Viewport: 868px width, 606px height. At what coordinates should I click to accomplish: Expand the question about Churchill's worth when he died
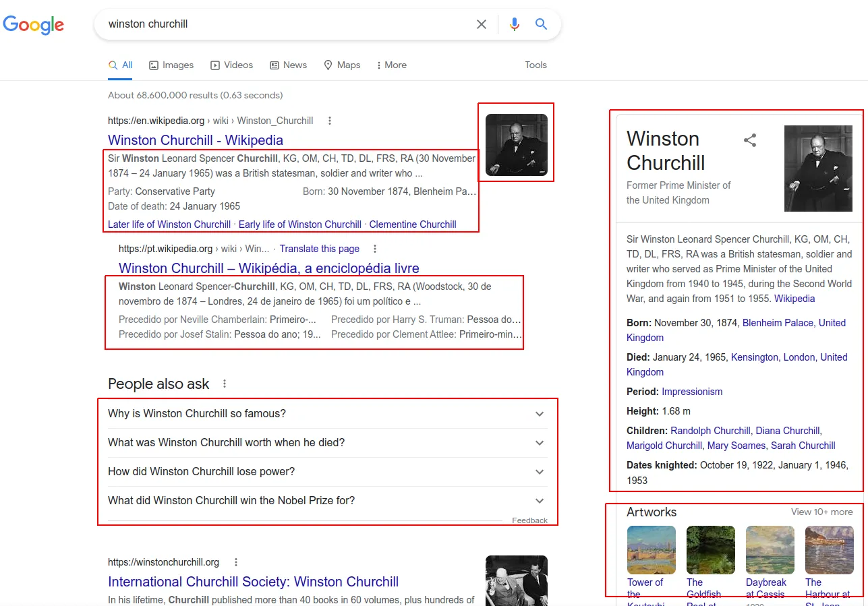(x=328, y=443)
